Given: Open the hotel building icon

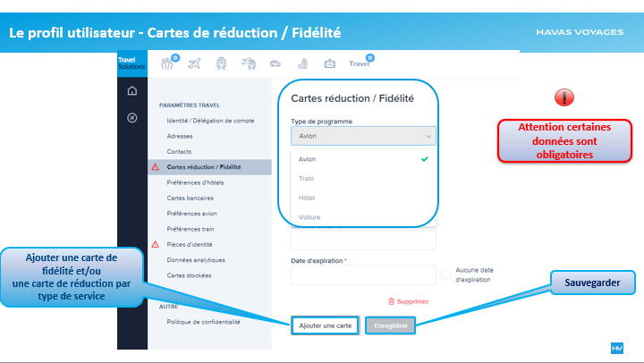Looking at the screenshot, I should [x=302, y=63].
